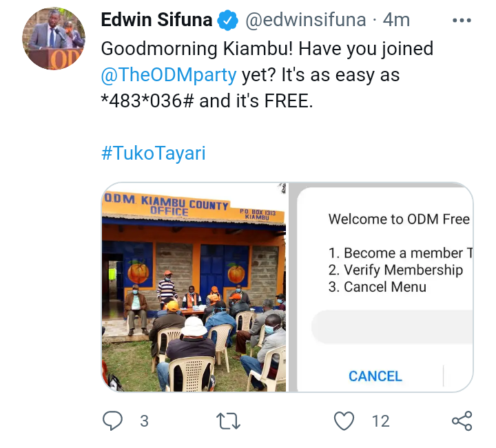The width and height of the screenshot is (496, 448).
Task: View the ODM USSD menu screenshot image
Action: (381, 287)
